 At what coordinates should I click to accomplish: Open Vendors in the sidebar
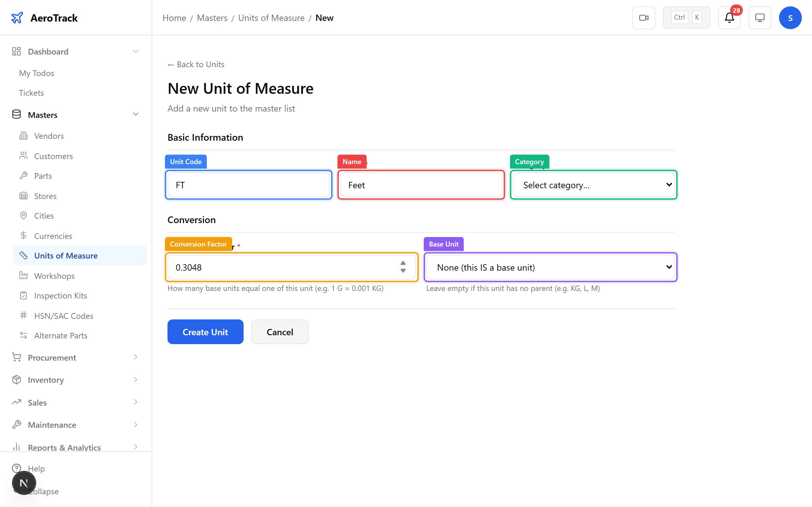49,136
